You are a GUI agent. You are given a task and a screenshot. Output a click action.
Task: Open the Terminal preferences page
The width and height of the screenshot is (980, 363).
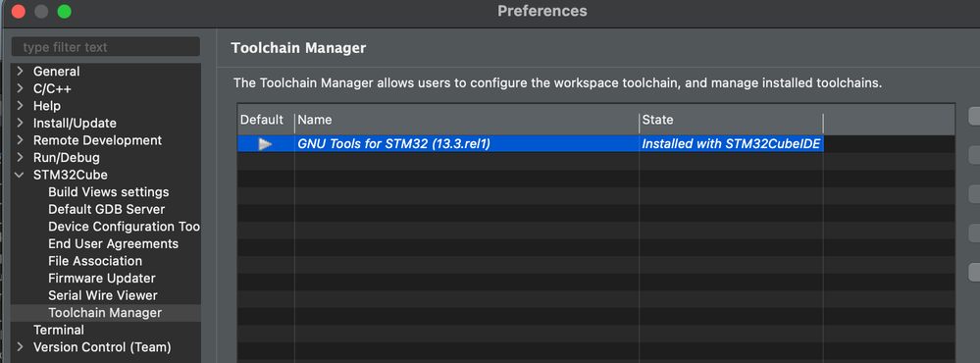59,330
